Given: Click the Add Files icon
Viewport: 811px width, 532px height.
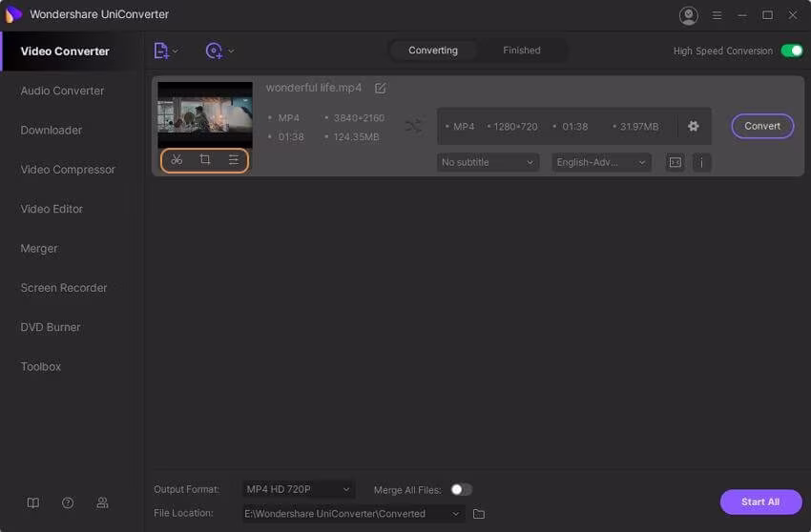Looking at the screenshot, I should click(x=161, y=51).
